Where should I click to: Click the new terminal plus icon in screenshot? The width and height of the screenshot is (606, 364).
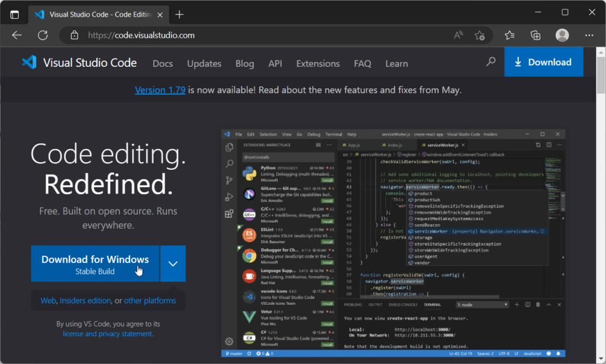[x=517, y=305]
